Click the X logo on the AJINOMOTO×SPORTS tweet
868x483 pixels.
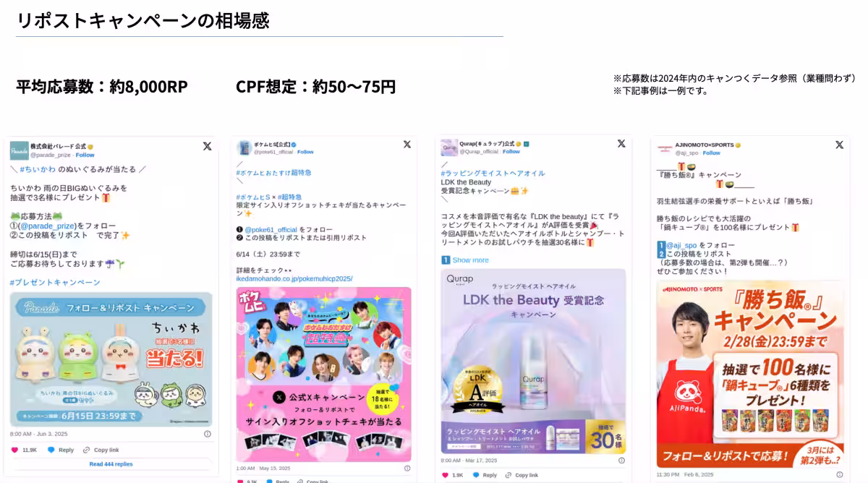coord(839,145)
